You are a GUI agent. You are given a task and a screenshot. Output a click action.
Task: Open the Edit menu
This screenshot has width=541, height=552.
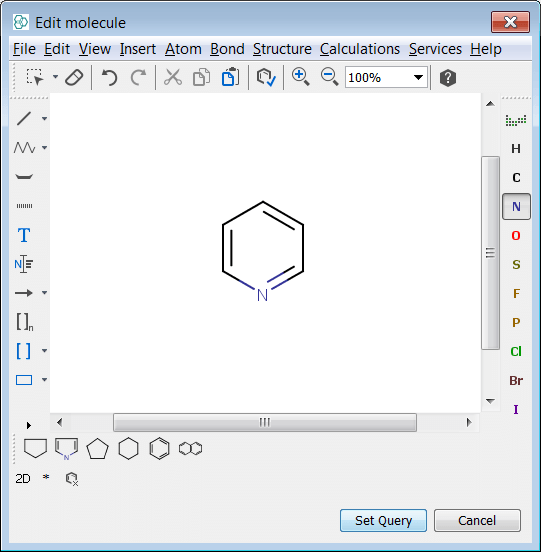click(57, 49)
